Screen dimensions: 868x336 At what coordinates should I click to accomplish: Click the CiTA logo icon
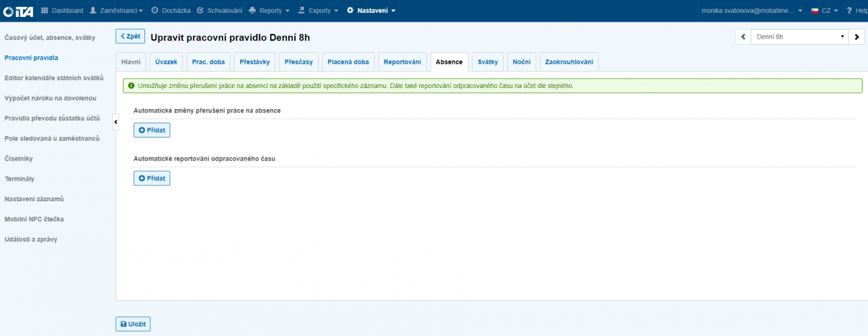[18, 11]
